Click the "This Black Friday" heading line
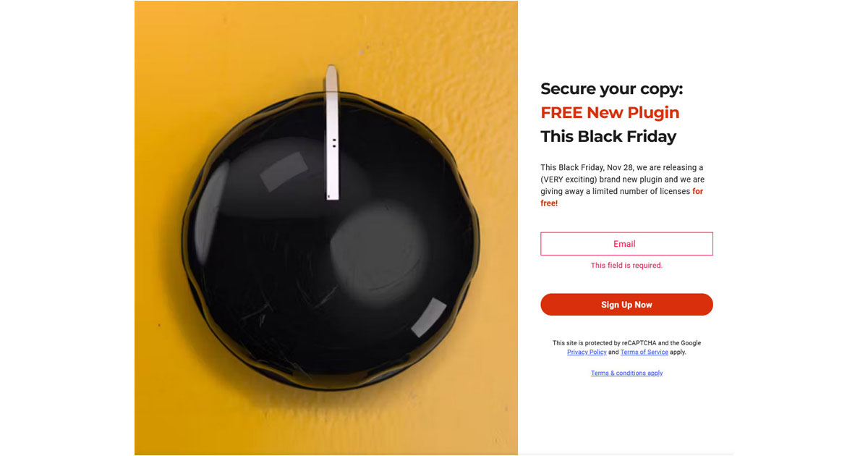Viewport: 868px width, 456px height. (x=608, y=137)
